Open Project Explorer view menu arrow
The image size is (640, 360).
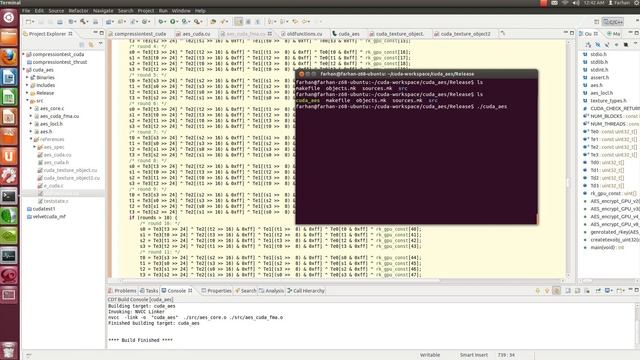(x=100, y=44)
